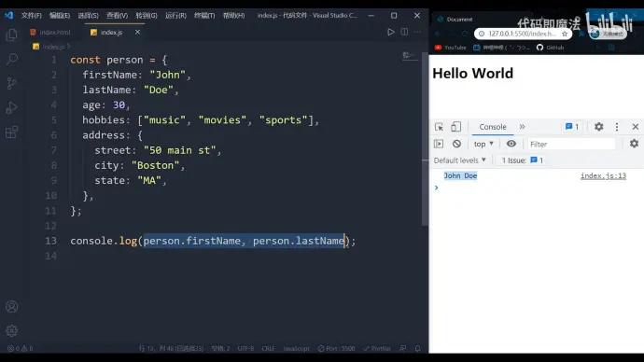Image resolution: width=644 pixels, height=362 pixels.
Task: Select the Console tab in DevTools
Action: point(493,127)
